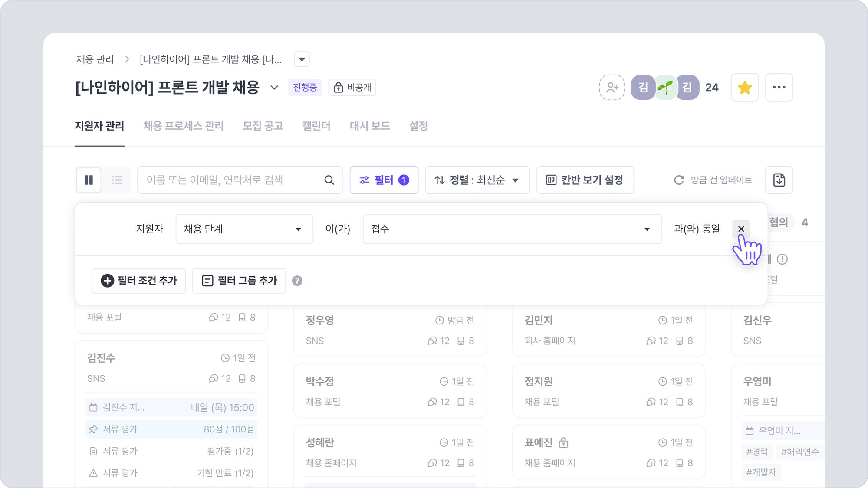Click the refresh update icon
Screen dimensions: 868x488
(x=679, y=180)
